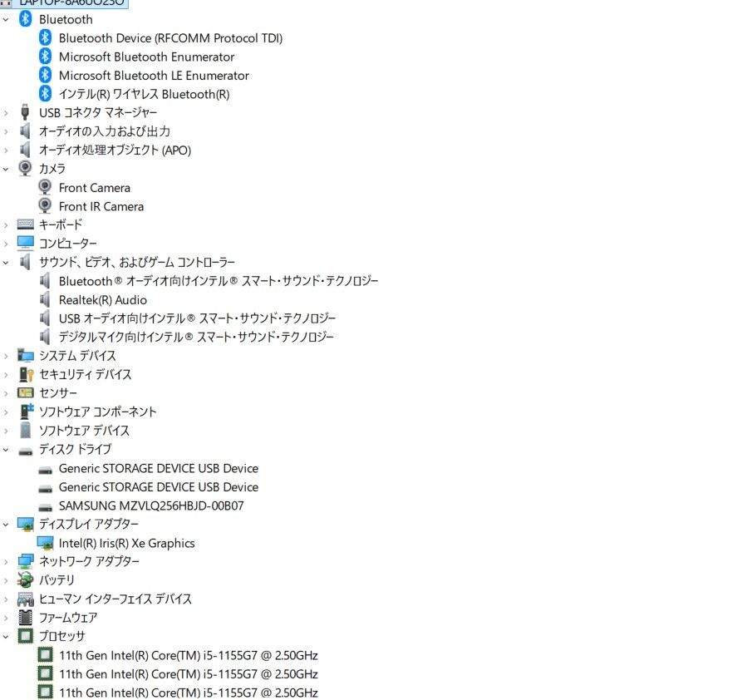Select second 11th Gen Intel Core i5-1155G7 entry
The image size is (732, 700).
pyautogui.click(x=188, y=674)
